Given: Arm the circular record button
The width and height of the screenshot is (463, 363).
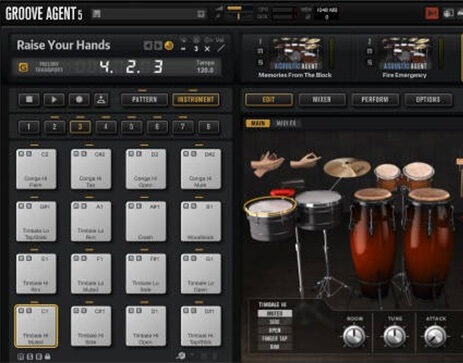Looking at the screenshot, I should (x=79, y=99).
